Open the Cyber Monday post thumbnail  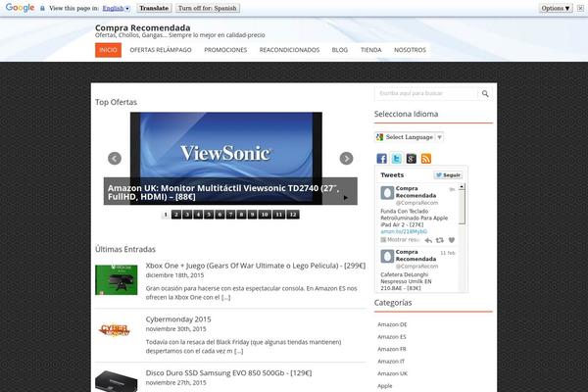pyautogui.click(x=115, y=330)
